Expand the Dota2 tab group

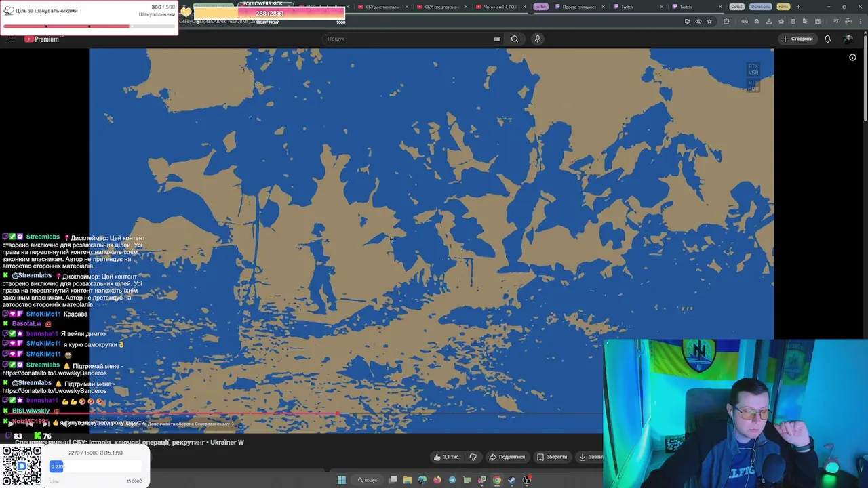tap(736, 7)
